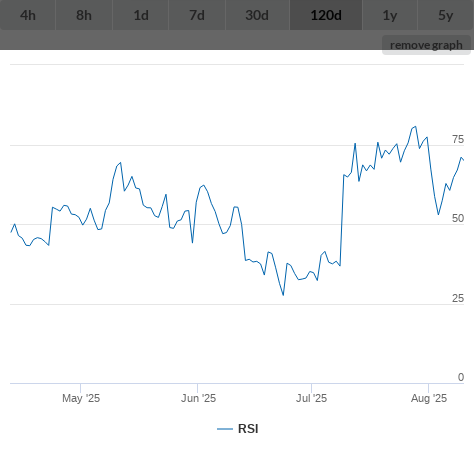The width and height of the screenshot is (474, 455).
Task: Switch to the 5y time range
Action: 446,15
